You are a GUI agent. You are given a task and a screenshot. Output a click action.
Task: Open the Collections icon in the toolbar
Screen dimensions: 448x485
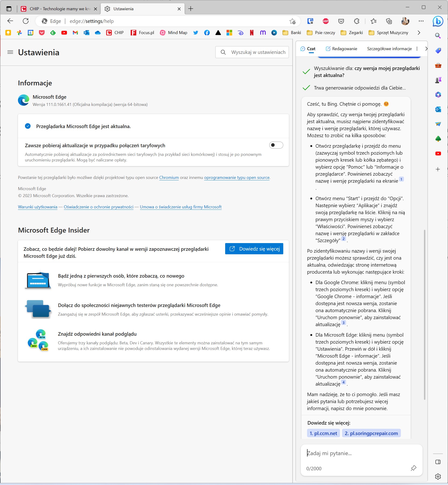pyautogui.click(x=389, y=21)
